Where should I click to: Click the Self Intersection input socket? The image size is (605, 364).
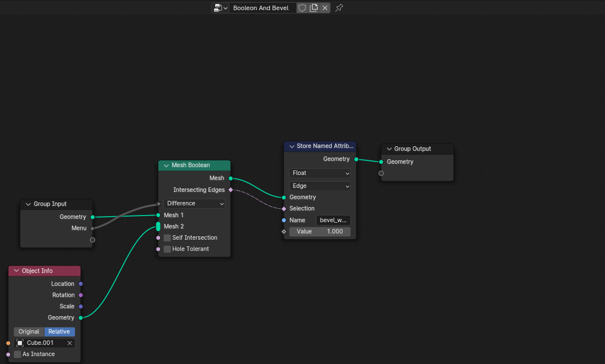click(x=158, y=237)
